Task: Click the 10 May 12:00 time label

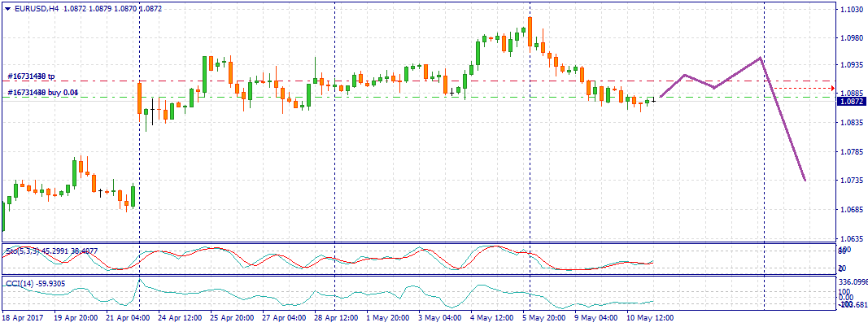Action: (650, 318)
